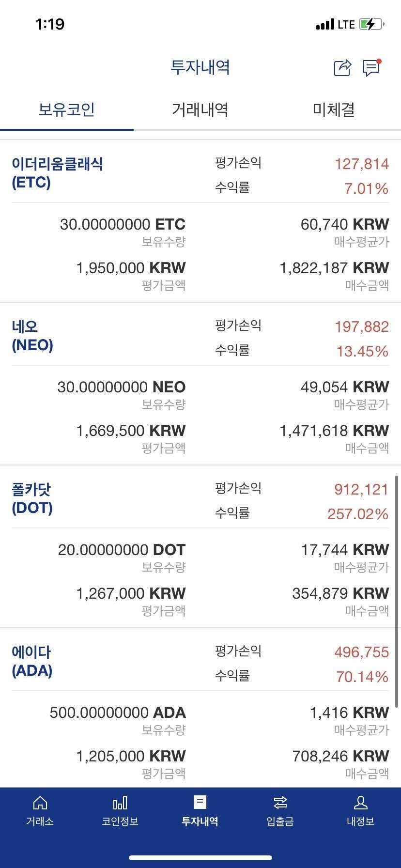Tap ADA holding quantity 500.00000000 ADA
The image size is (401, 868).
click(x=118, y=713)
